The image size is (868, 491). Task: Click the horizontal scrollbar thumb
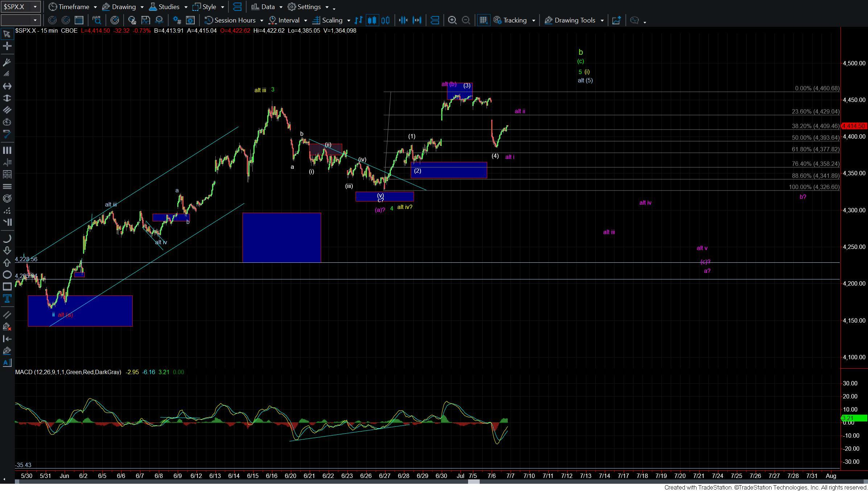tap(474, 482)
